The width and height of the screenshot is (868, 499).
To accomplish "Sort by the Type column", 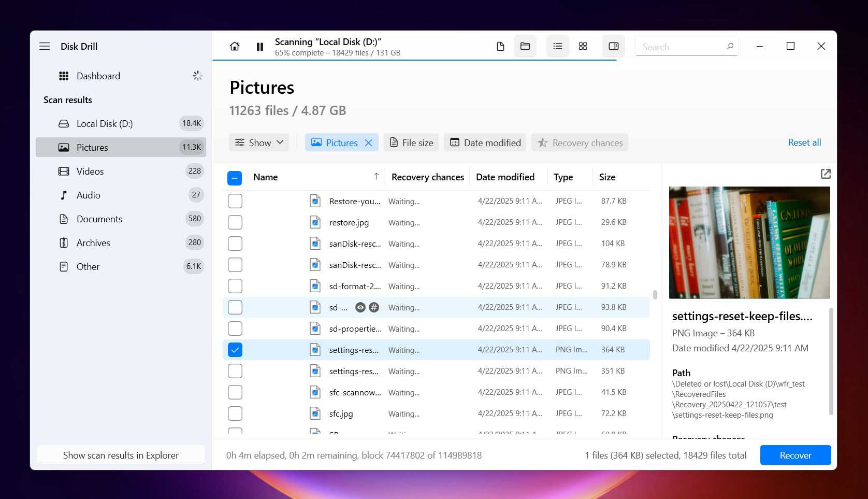I will pos(563,177).
